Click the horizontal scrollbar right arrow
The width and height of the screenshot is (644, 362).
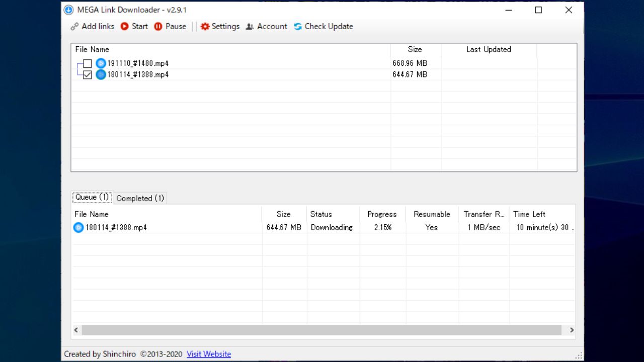tap(572, 330)
